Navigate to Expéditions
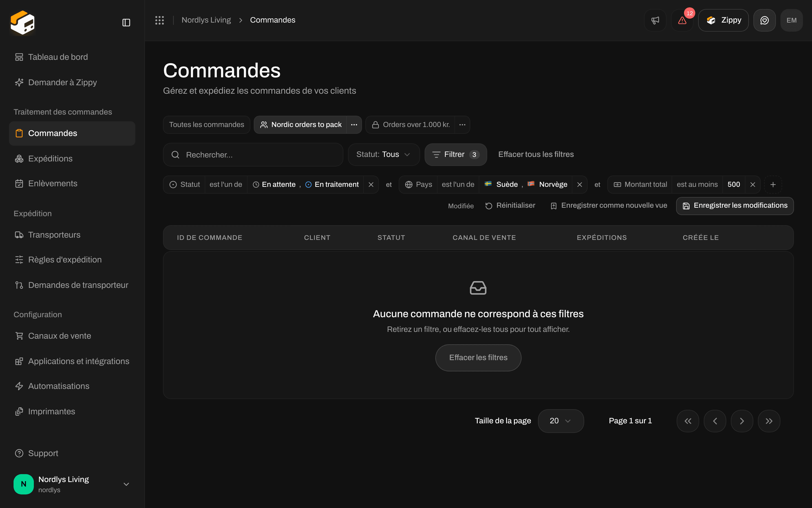Image resolution: width=812 pixels, height=508 pixels. [72, 159]
